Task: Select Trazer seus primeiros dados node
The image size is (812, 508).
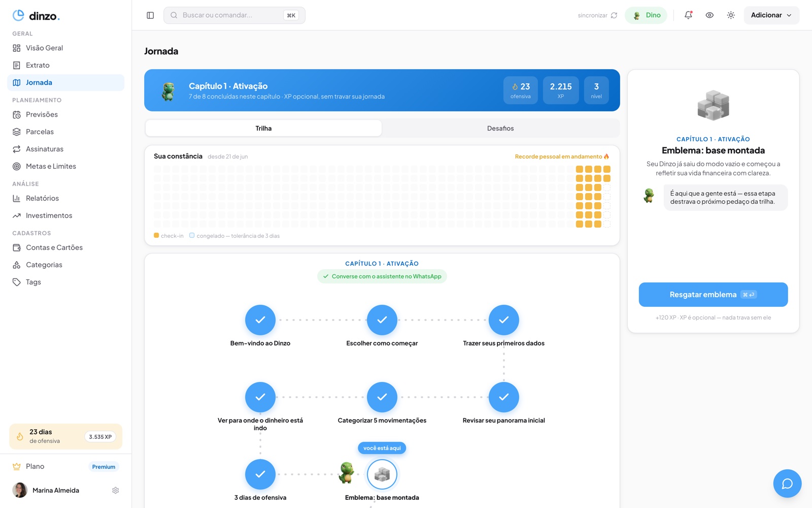Action: [504, 320]
